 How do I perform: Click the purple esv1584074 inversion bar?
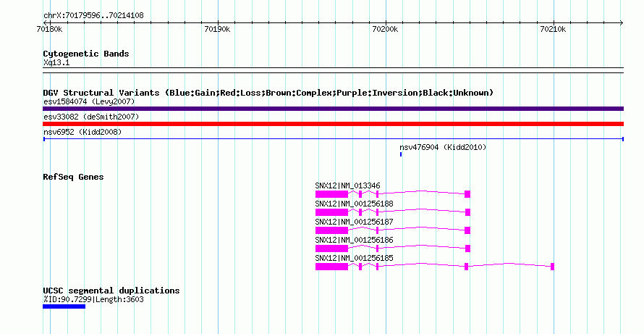pyautogui.click(x=333, y=109)
